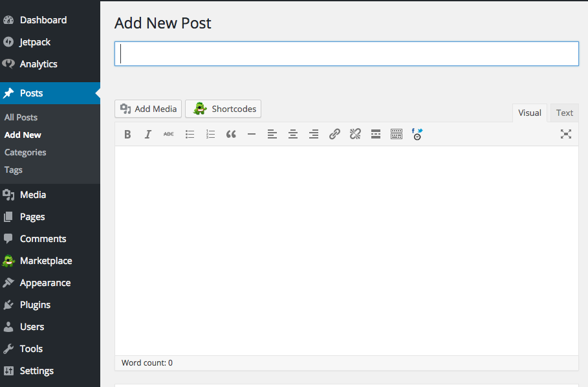This screenshot has width=588, height=387.
Task: Toggle bold formatting in editor toolbar
Action: pyautogui.click(x=127, y=134)
